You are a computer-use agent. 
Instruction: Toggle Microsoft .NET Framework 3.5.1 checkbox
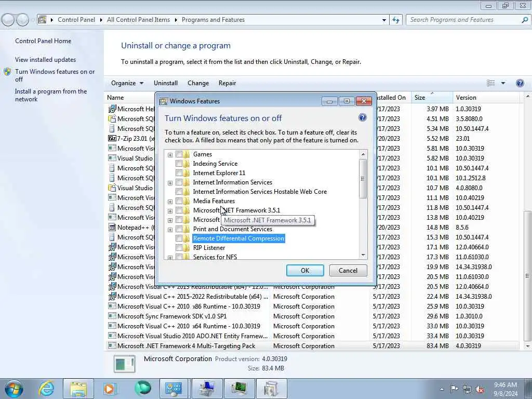tap(179, 210)
